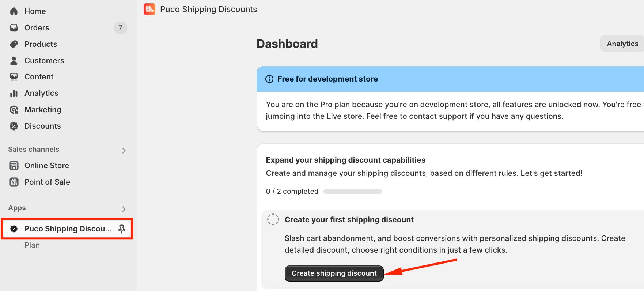Image resolution: width=644 pixels, height=291 pixels.
Task: Click the Customers person icon
Action: [14, 61]
